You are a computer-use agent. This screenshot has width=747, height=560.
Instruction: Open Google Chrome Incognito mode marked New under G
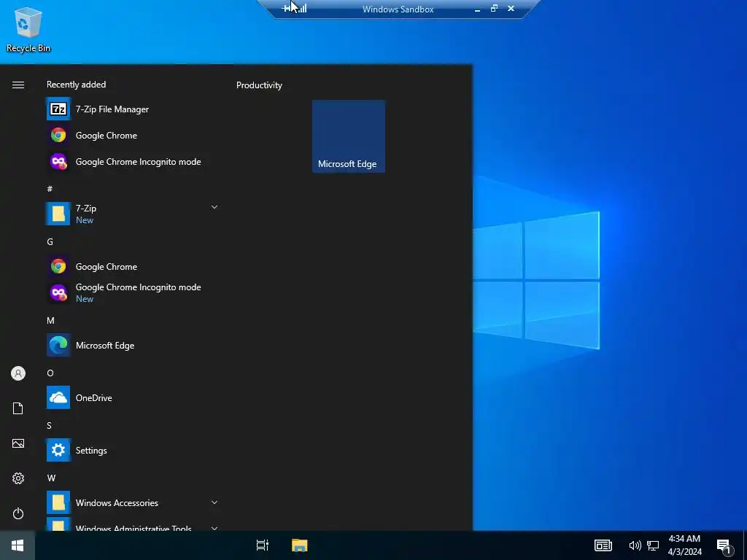133,293
